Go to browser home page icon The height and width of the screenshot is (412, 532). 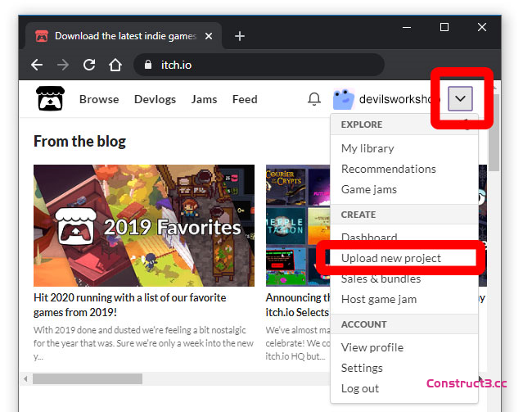115,65
